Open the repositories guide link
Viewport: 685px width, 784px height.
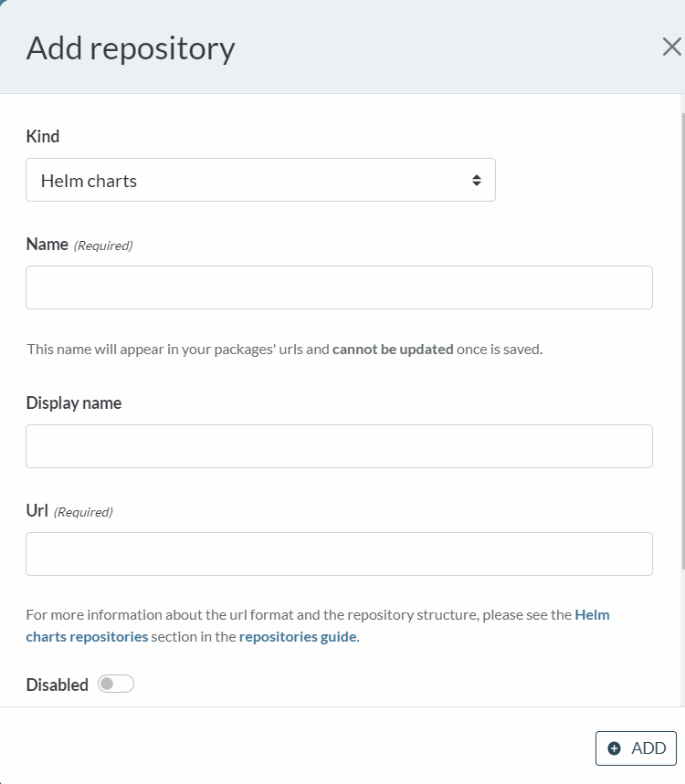pyautogui.click(x=298, y=636)
